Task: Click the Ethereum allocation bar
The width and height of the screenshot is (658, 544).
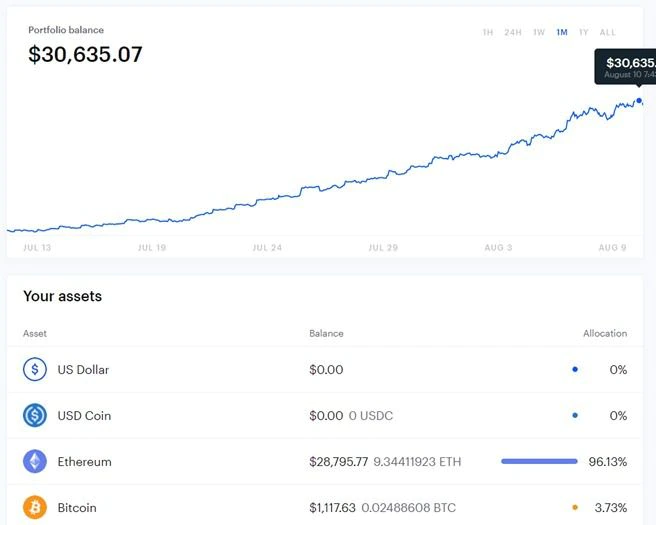Action: (x=539, y=461)
